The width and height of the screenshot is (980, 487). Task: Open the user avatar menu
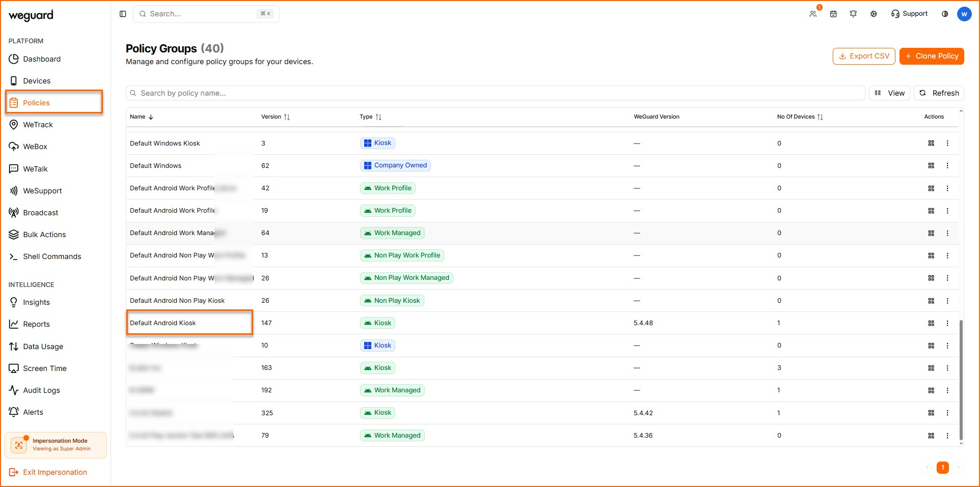tap(964, 14)
